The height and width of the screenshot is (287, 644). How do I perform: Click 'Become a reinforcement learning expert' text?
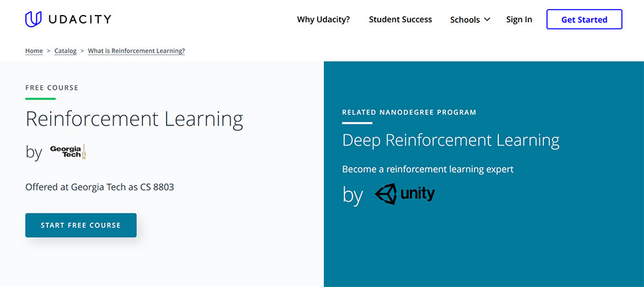coord(428,169)
